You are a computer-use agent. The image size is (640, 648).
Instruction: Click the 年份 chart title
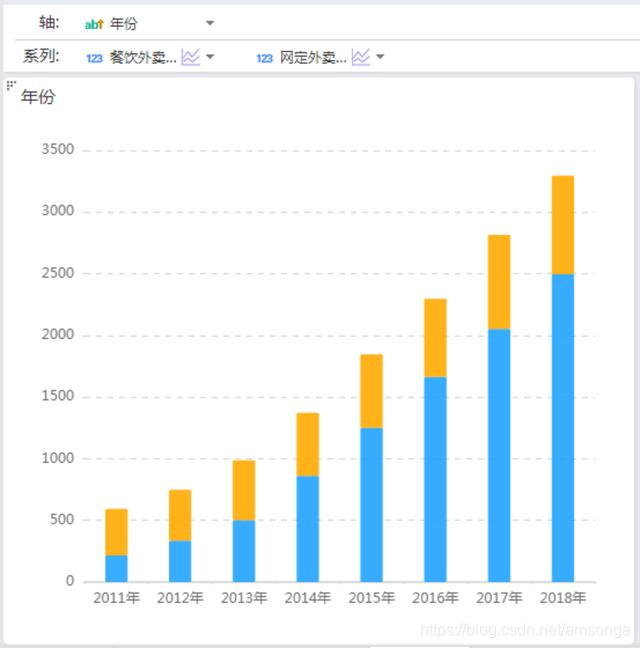point(38,97)
